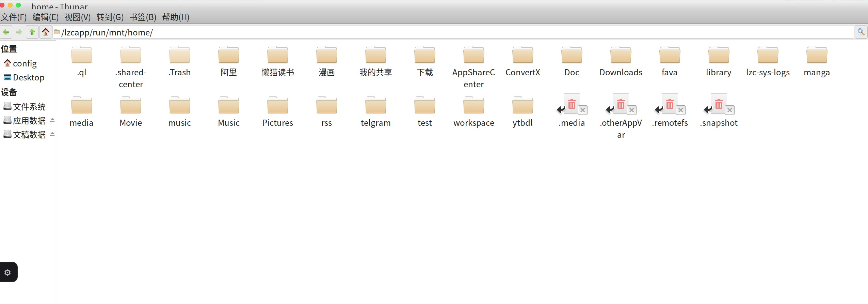Go back with the left arrow icon
The width and height of the screenshot is (868, 304).
[6, 32]
